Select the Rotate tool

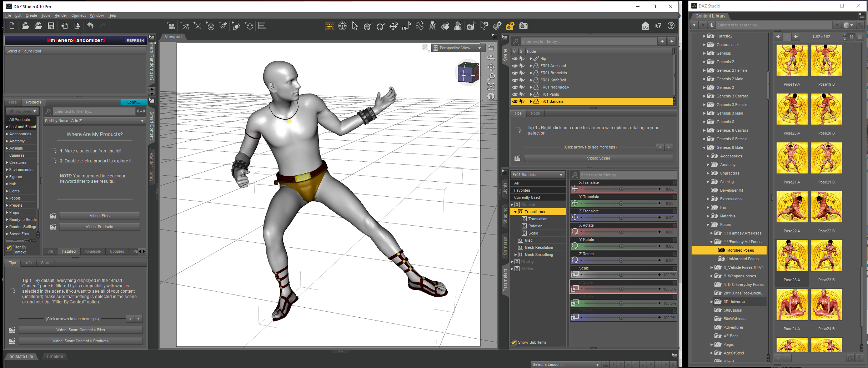click(x=381, y=26)
